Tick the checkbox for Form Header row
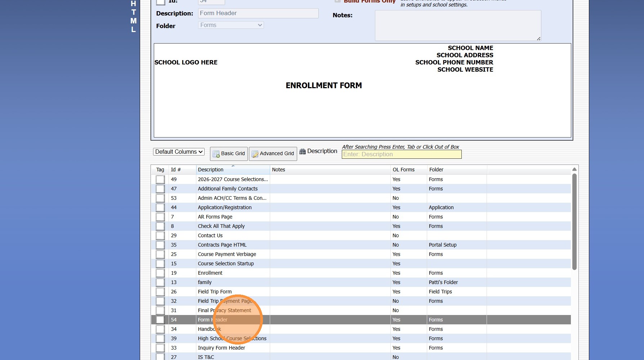This screenshot has height=360, width=644. pyautogui.click(x=160, y=320)
